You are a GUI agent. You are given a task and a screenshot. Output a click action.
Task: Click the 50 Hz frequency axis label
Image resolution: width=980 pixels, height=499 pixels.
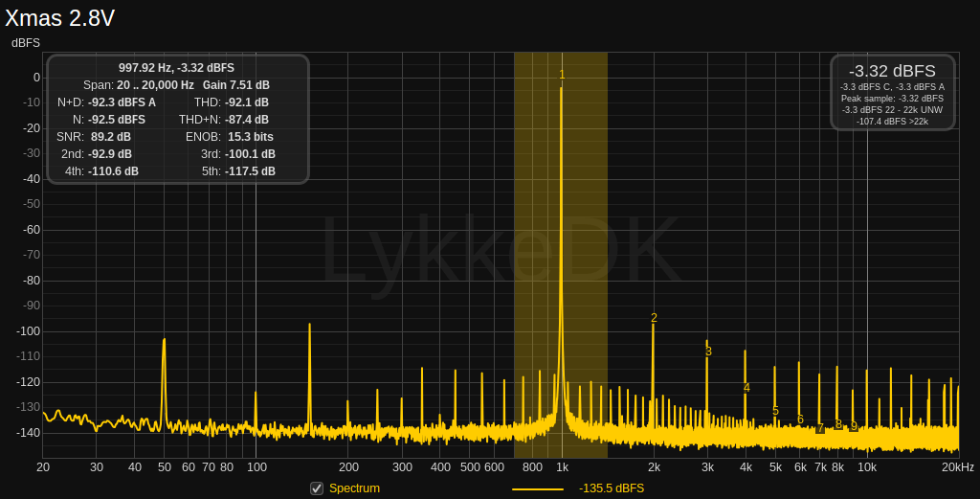tap(165, 467)
